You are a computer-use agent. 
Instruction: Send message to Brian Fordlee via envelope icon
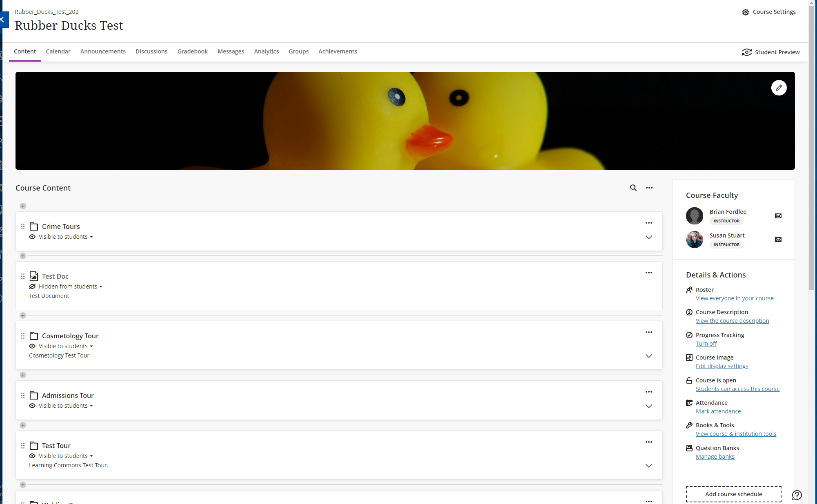778,216
